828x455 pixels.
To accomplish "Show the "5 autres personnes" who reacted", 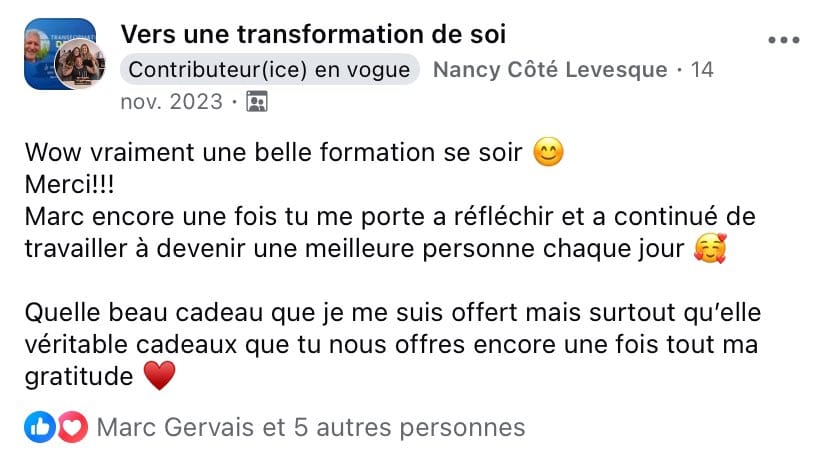I will tap(408, 428).
